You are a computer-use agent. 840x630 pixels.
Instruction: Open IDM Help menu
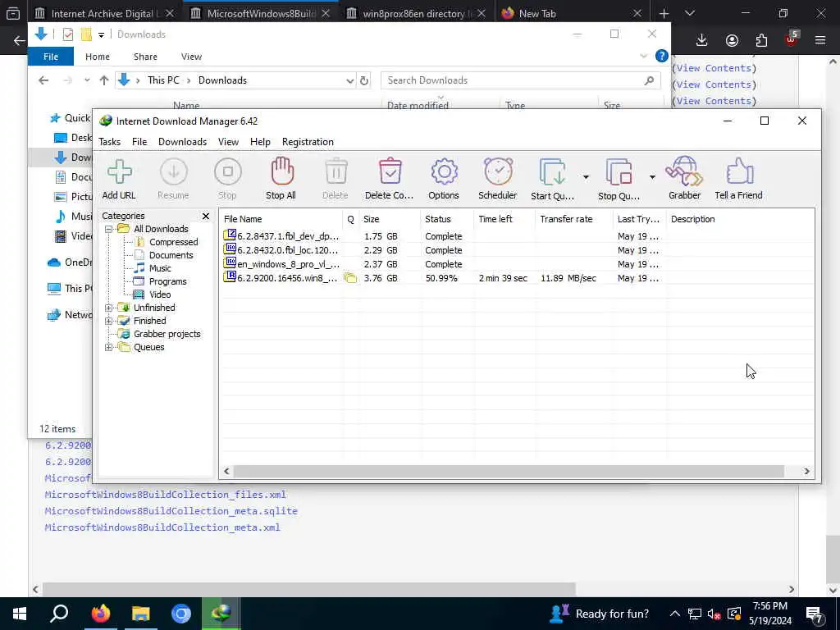point(260,142)
